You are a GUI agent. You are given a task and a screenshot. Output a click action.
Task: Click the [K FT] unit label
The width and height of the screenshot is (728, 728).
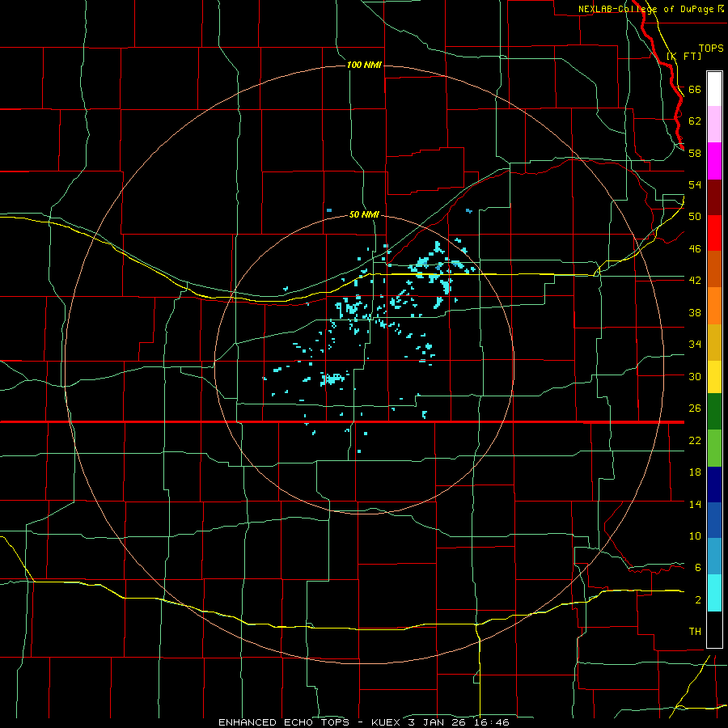(684, 56)
